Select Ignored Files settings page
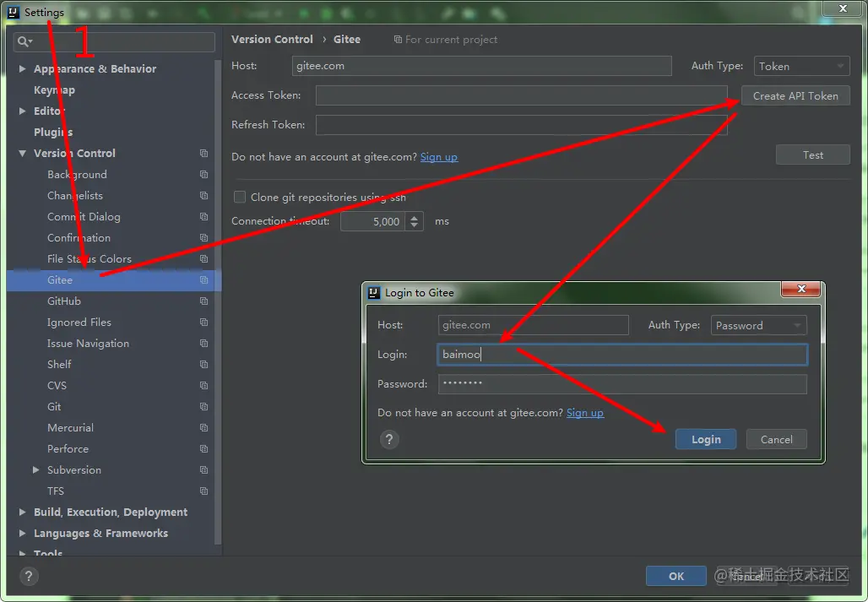The width and height of the screenshot is (868, 602). (x=79, y=322)
